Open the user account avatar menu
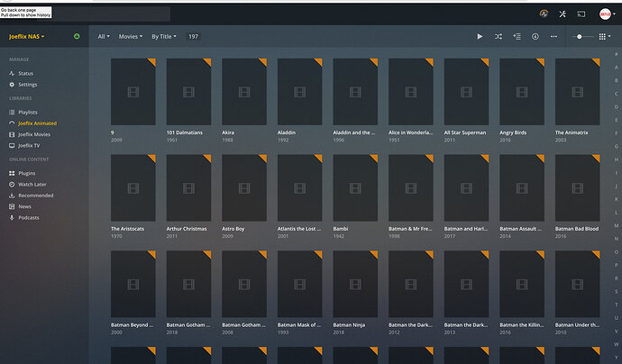The width and height of the screenshot is (622, 364). pyautogui.click(x=607, y=14)
